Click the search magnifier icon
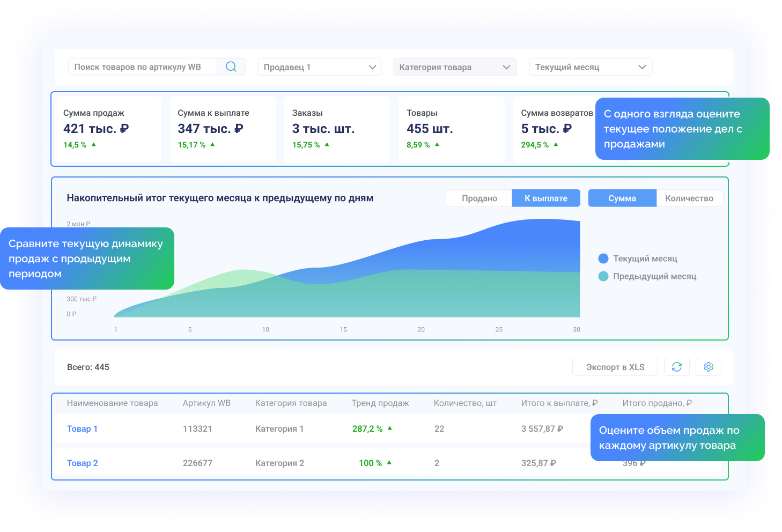 (x=231, y=66)
